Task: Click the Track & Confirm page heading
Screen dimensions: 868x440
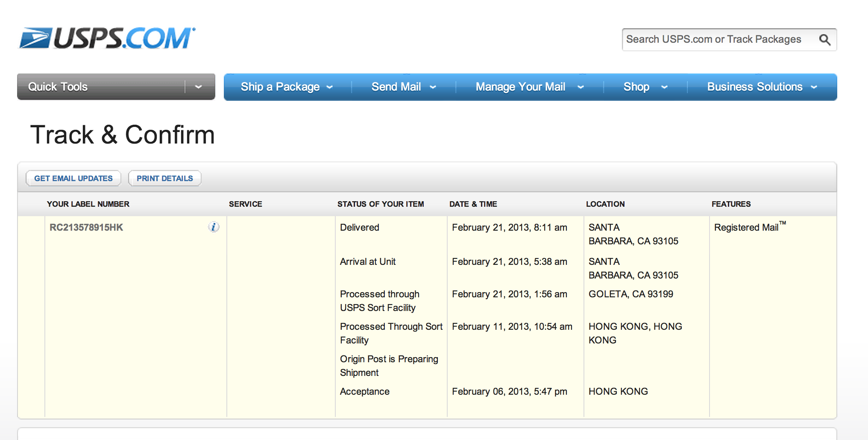Action: (x=123, y=135)
